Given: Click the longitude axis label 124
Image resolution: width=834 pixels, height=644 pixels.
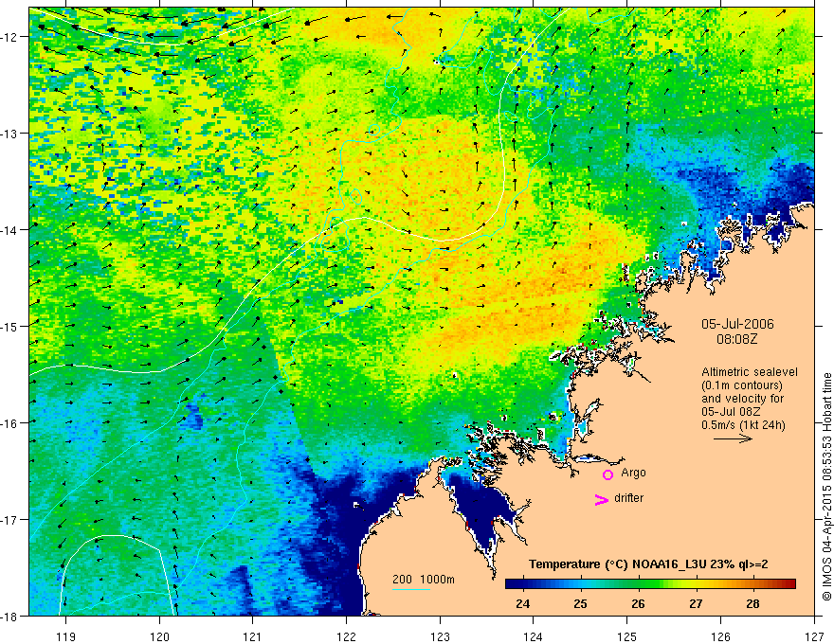Looking at the screenshot, I should (x=534, y=636).
